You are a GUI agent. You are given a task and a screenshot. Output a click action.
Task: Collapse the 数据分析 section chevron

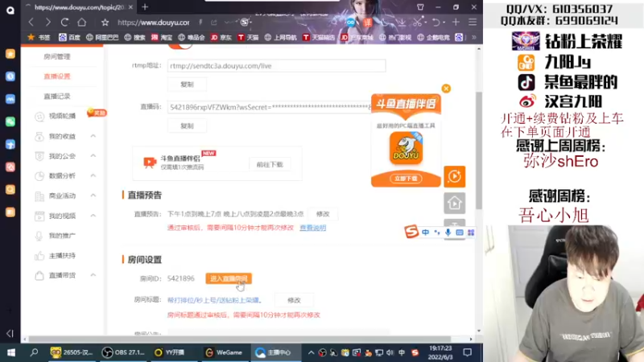[x=93, y=175]
